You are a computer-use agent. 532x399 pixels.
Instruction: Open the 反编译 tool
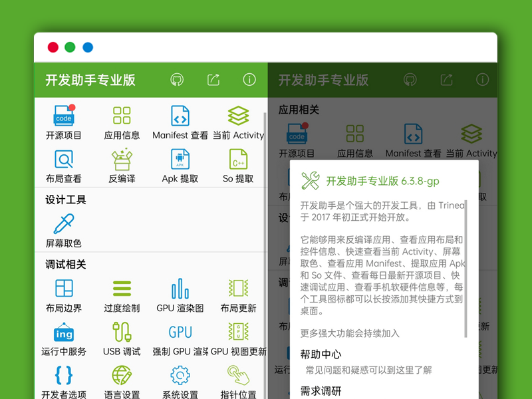click(122, 166)
